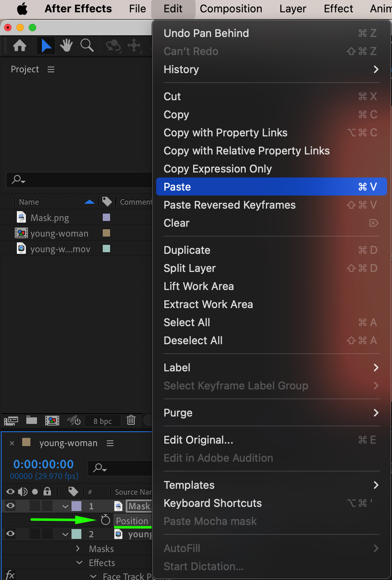The image size is (392, 580).
Task: Select the Orbit camera tool
Action: click(x=113, y=45)
